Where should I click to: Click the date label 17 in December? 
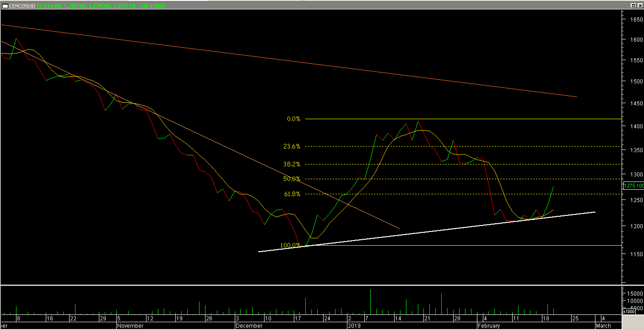point(298,319)
